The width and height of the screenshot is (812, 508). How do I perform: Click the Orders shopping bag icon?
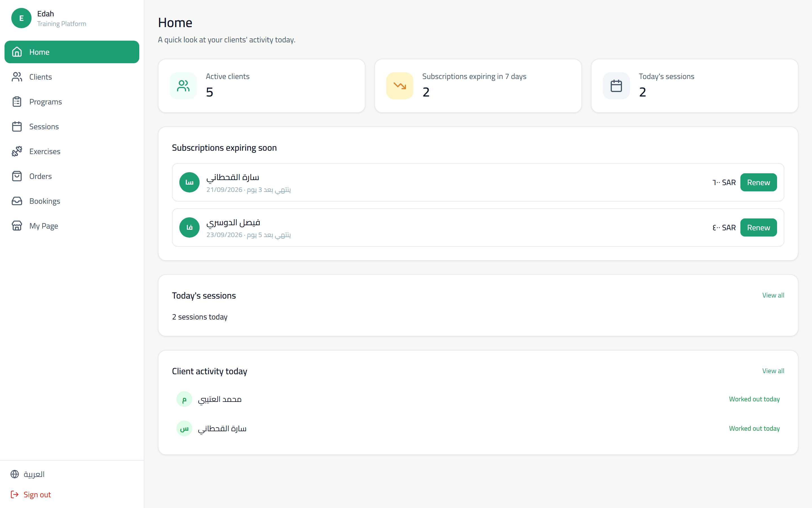[x=17, y=176]
